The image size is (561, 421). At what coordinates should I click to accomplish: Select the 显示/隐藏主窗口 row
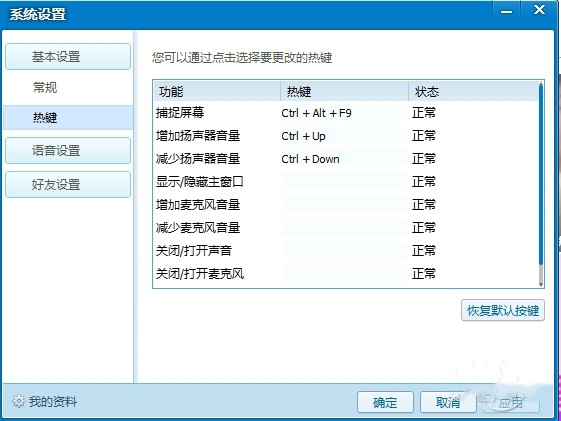pos(346,182)
